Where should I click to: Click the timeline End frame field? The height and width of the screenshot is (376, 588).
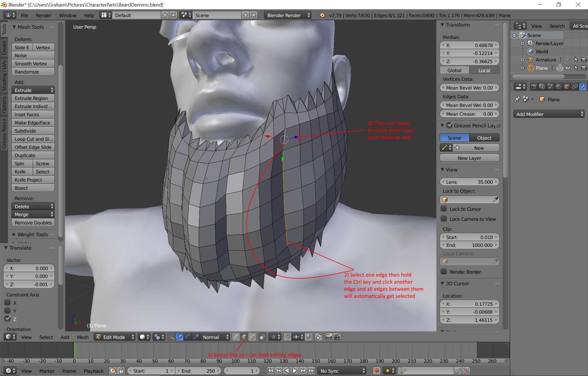[x=199, y=371]
